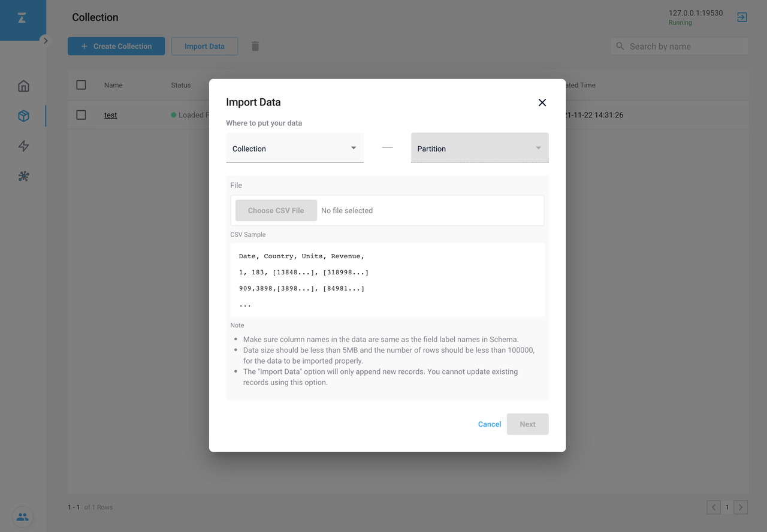
Task: Click the Import Data dialog title
Action: click(253, 102)
